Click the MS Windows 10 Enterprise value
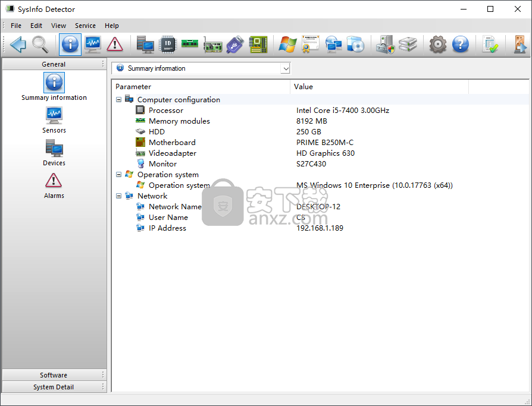Image resolution: width=532 pixels, height=406 pixels. point(374,185)
